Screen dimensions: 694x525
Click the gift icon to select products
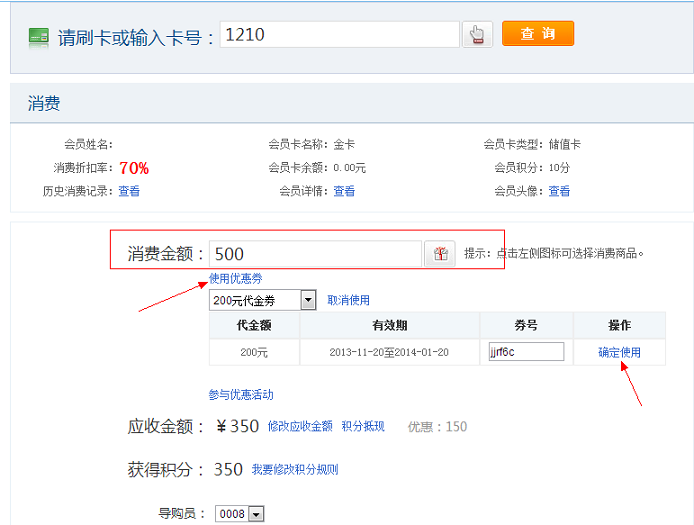(439, 254)
